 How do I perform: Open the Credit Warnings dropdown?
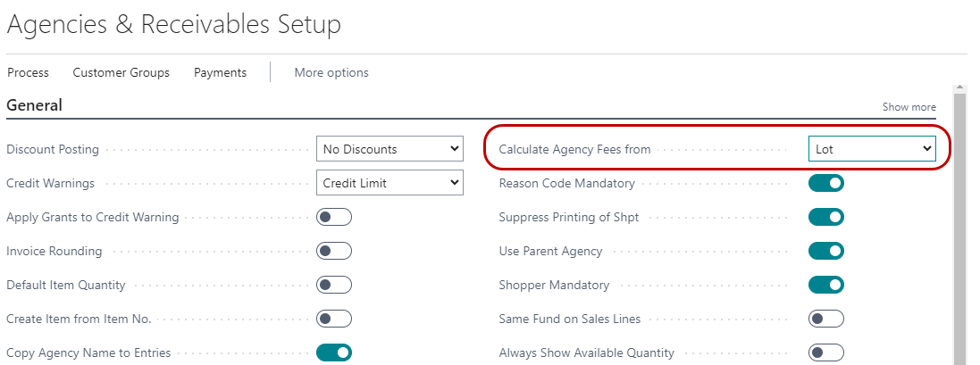tap(389, 183)
